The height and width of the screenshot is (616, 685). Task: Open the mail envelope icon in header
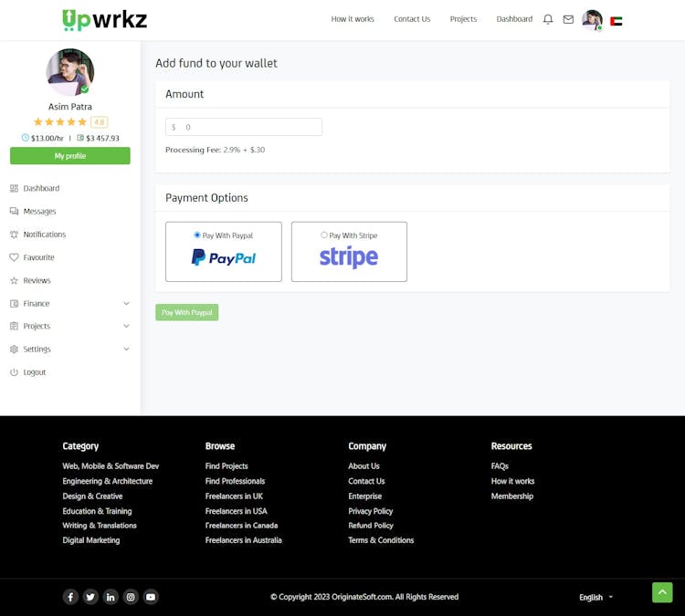coord(568,19)
